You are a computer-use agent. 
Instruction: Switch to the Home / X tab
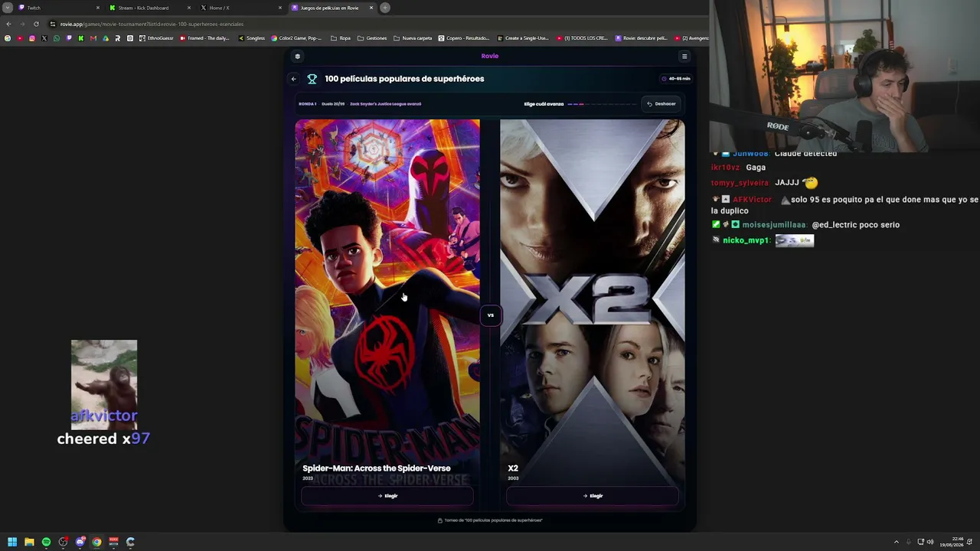tap(242, 8)
